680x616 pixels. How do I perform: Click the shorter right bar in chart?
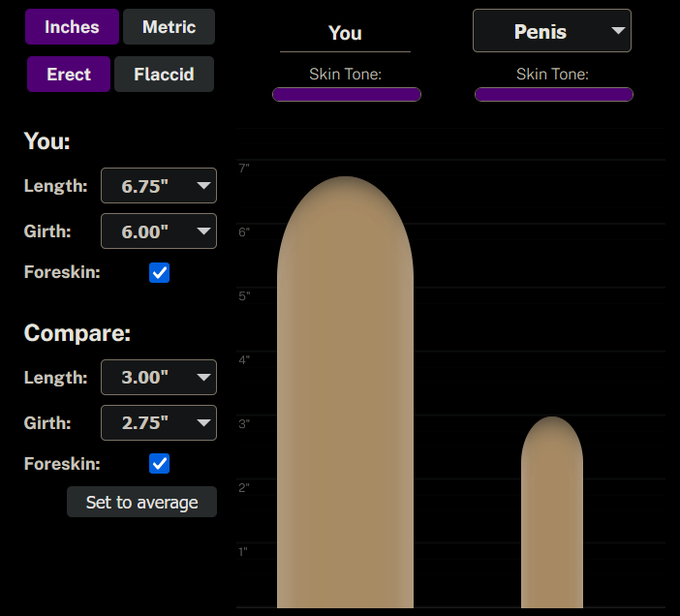pyautogui.click(x=552, y=512)
